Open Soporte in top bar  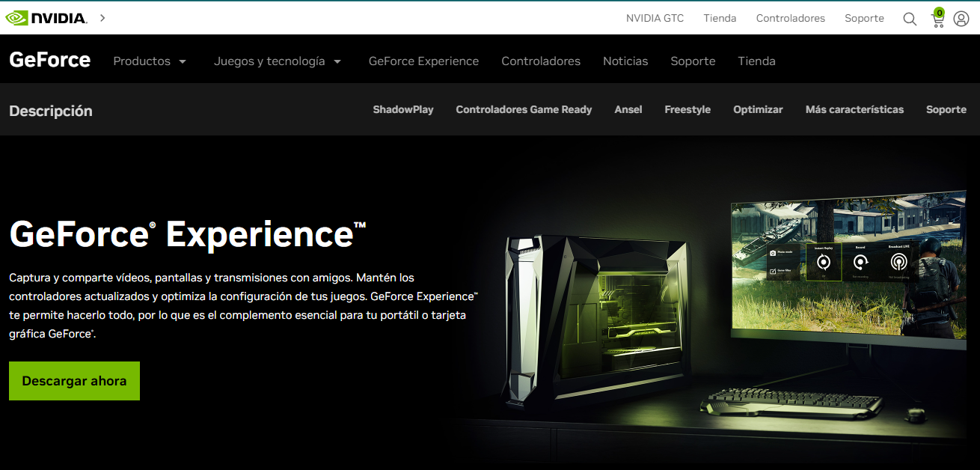(x=864, y=18)
